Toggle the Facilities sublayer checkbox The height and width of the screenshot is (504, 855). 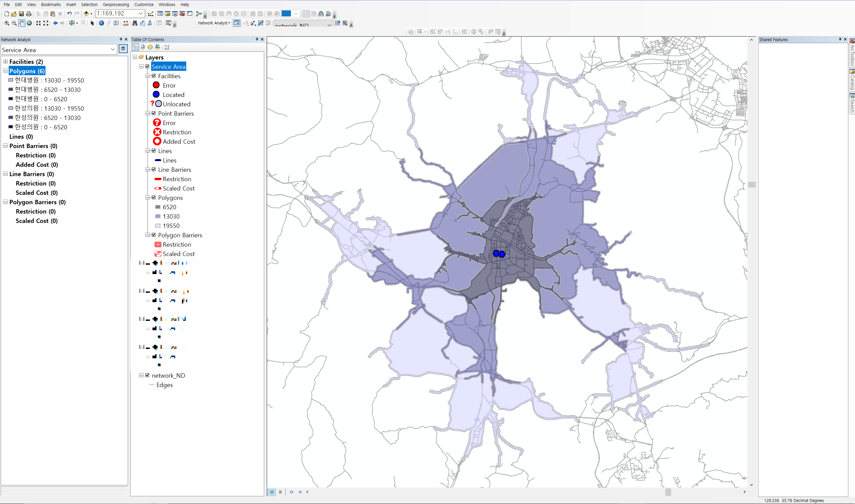pos(154,76)
